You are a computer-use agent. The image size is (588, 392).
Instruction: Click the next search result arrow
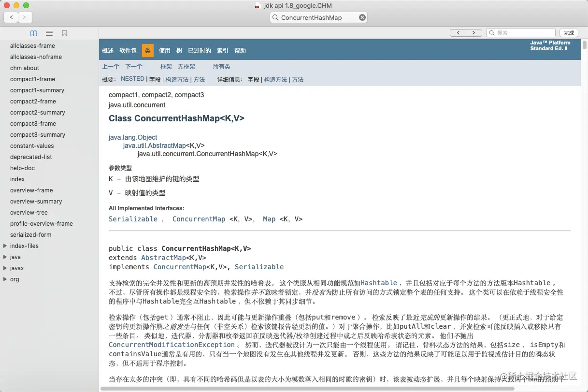click(x=473, y=32)
